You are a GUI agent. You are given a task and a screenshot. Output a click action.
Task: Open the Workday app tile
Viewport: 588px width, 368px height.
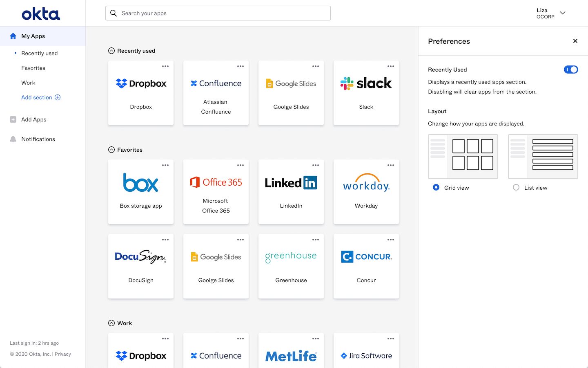(x=366, y=192)
